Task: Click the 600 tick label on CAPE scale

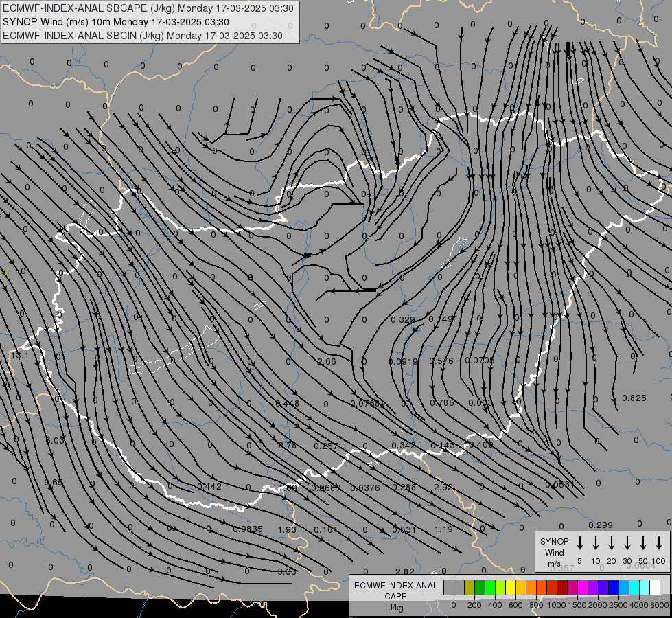Action: (x=515, y=605)
